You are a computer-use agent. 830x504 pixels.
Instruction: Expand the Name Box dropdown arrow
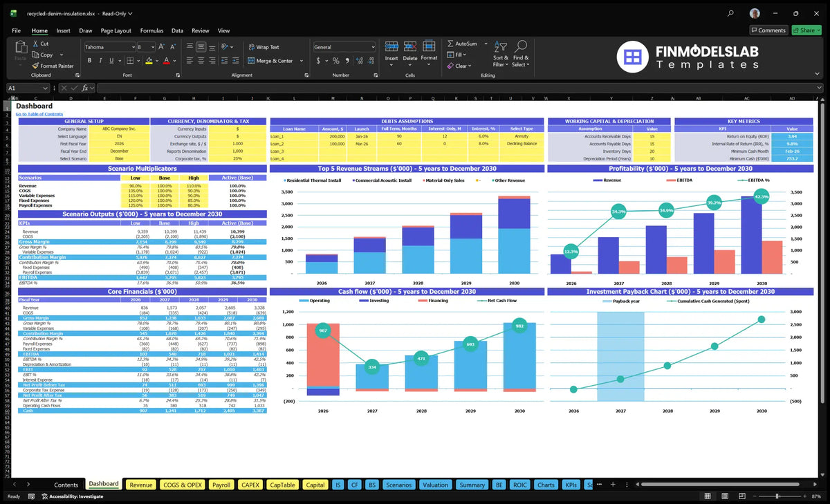pos(46,88)
